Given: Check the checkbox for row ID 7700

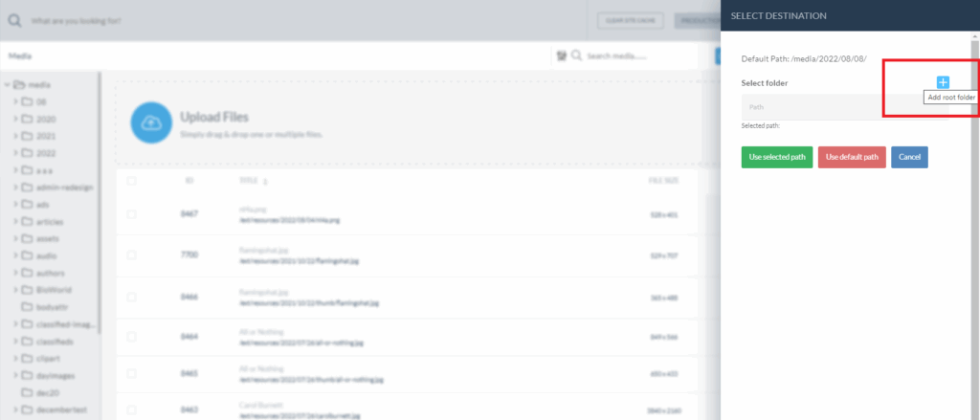Looking at the screenshot, I should 131,254.
